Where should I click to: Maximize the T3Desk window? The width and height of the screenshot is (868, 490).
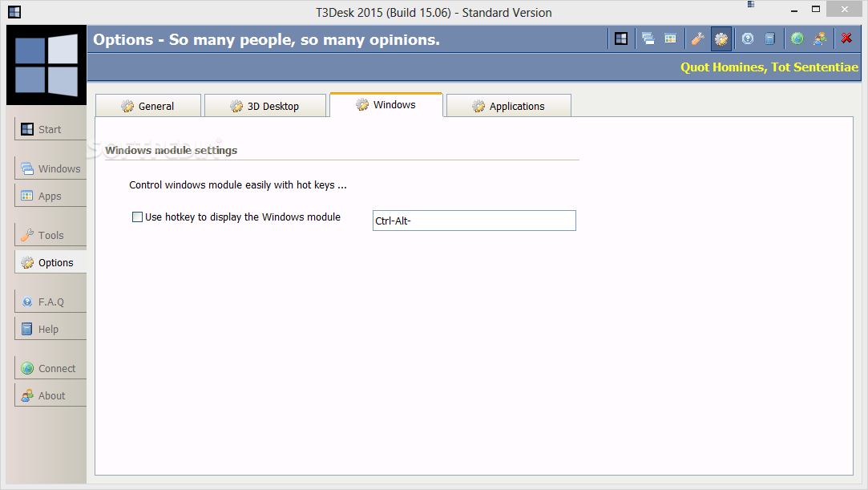[x=816, y=9]
